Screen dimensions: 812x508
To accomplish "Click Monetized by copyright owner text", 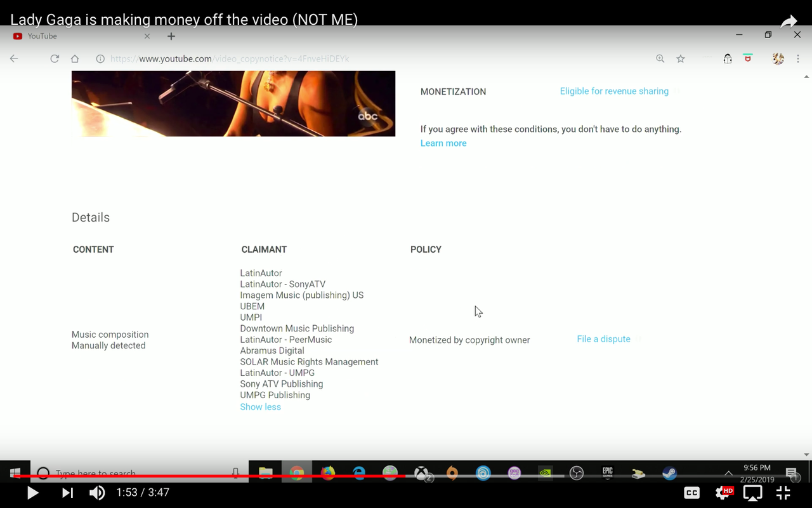I will (x=469, y=340).
